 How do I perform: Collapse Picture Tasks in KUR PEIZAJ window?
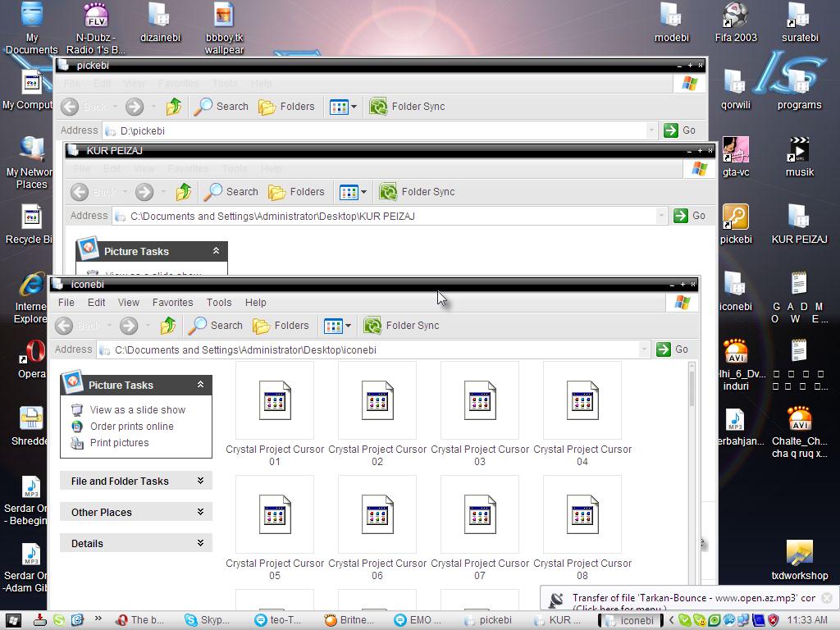click(216, 251)
